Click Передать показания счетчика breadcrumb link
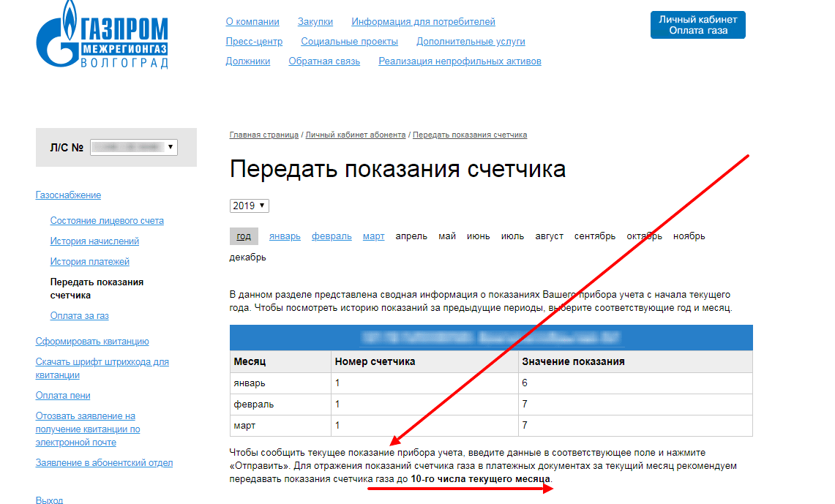This screenshot has height=504, width=835. (470, 135)
